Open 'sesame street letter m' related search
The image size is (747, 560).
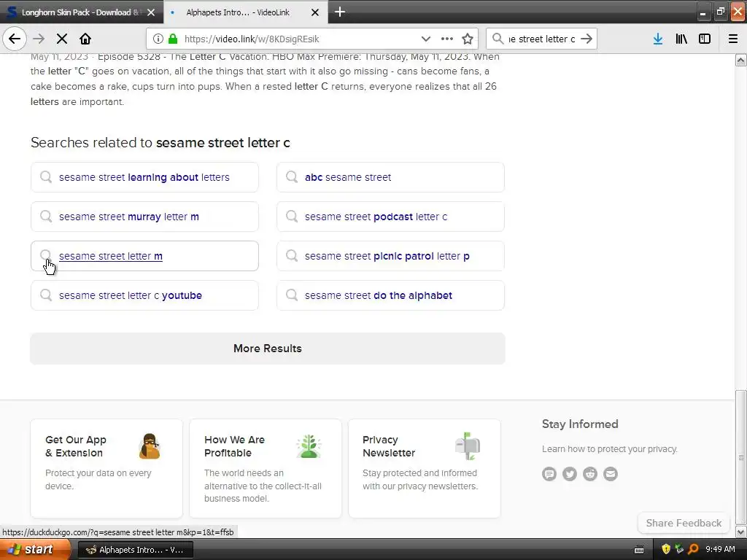click(145, 256)
